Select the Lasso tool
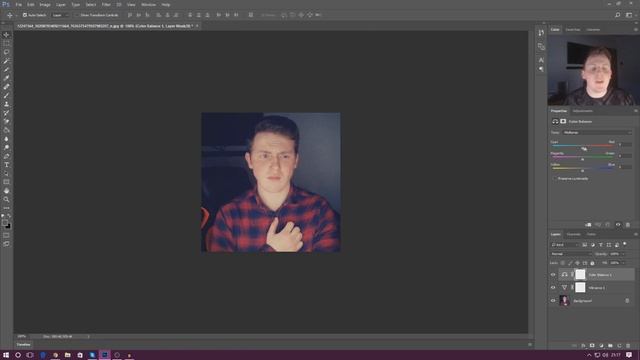Screen dimensions: 640x360 7,52
